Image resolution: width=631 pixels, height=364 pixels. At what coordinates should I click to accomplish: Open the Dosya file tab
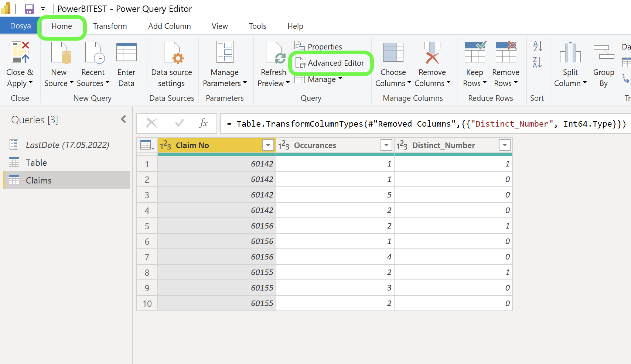[x=21, y=26]
